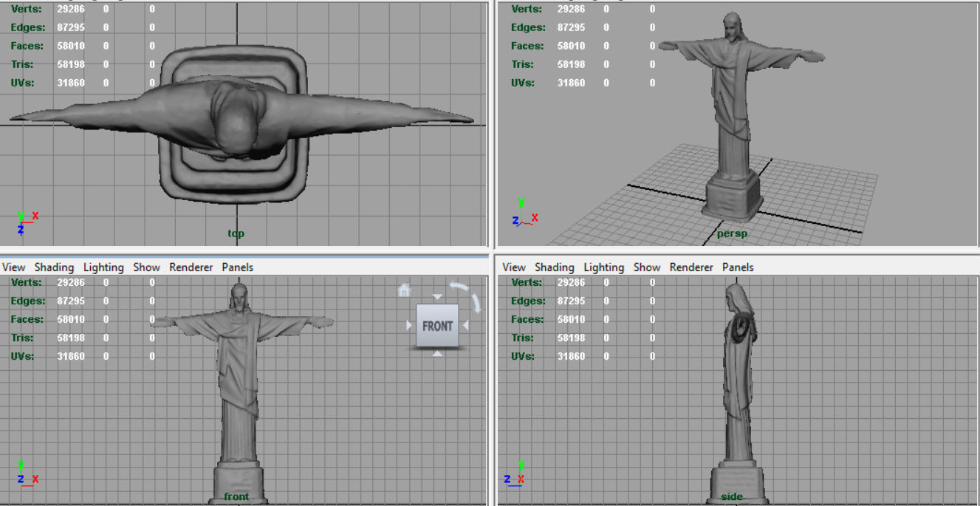Open Lighting menu in front viewport panel
Screen dimensions: 980x506
point(103,267)
